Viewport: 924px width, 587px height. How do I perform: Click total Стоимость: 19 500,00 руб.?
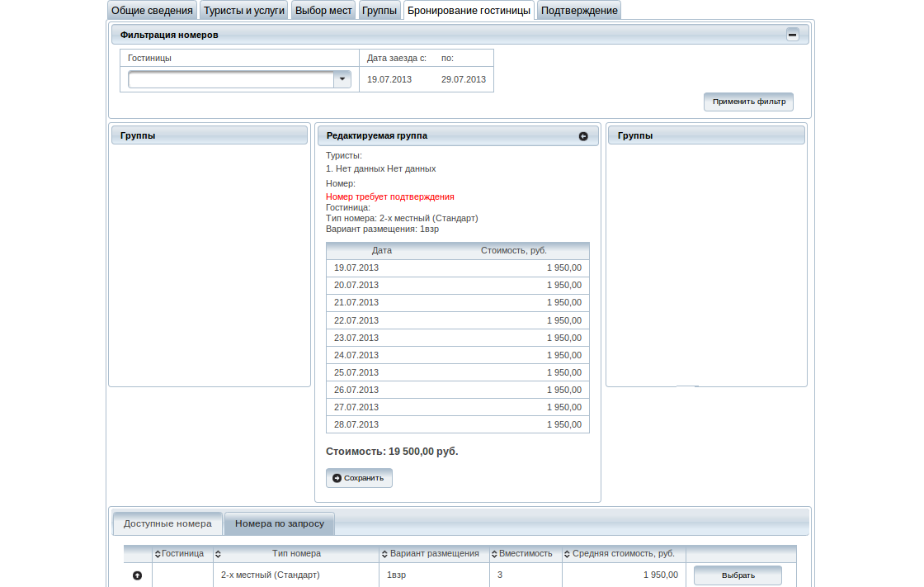tap(392, 452)
